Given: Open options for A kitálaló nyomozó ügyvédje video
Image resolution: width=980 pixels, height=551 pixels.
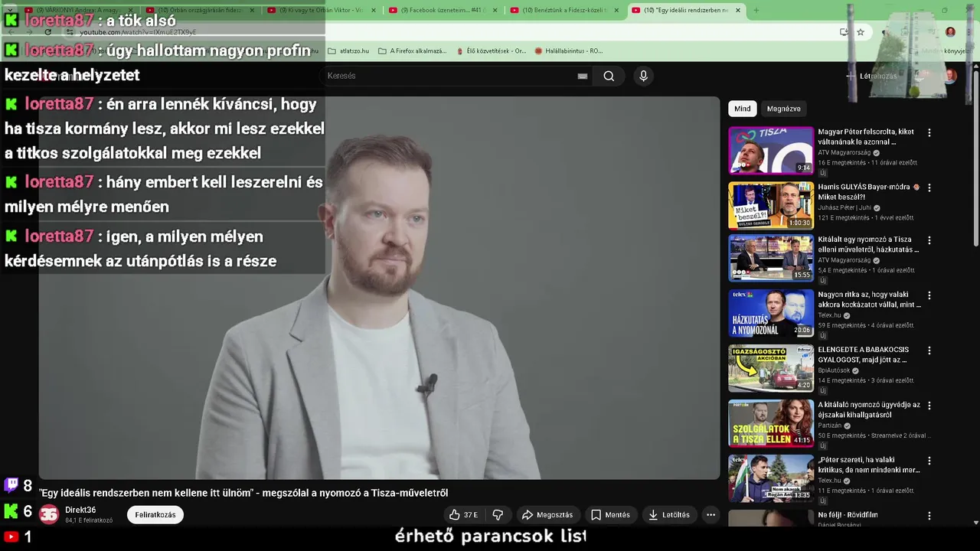Looking at the screenshot, I should 929,406.
